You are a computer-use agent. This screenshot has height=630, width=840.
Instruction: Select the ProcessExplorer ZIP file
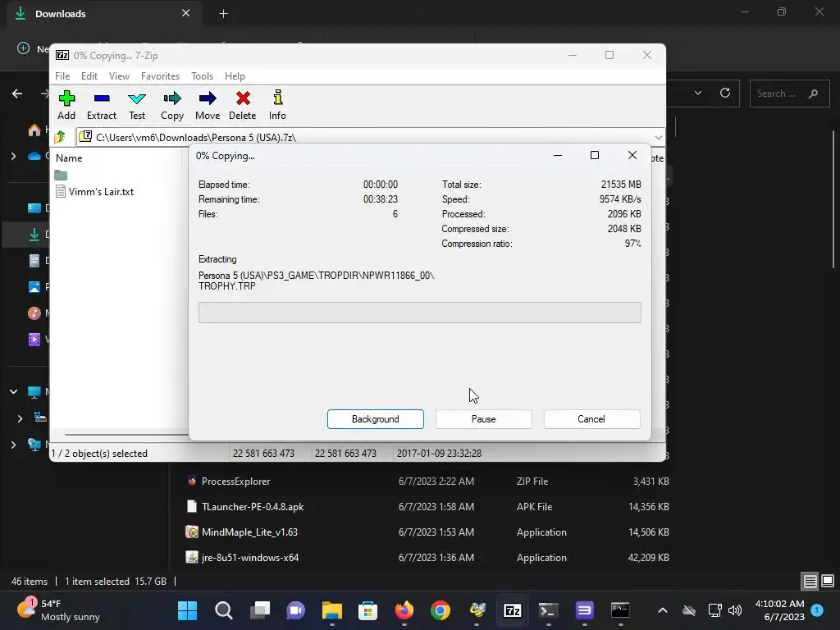click(x=427, y=481)
